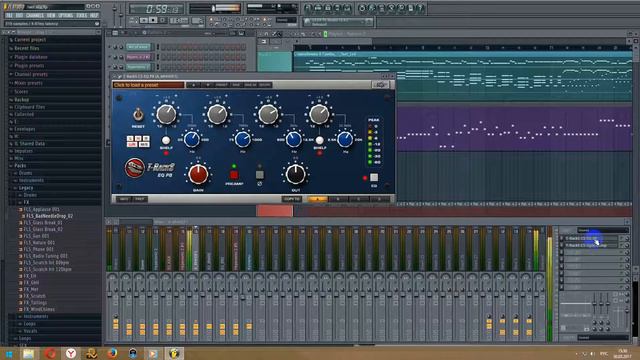The image size is (640, 360).
Task: Open the TOOLS menu
Action: click(82, 16)
